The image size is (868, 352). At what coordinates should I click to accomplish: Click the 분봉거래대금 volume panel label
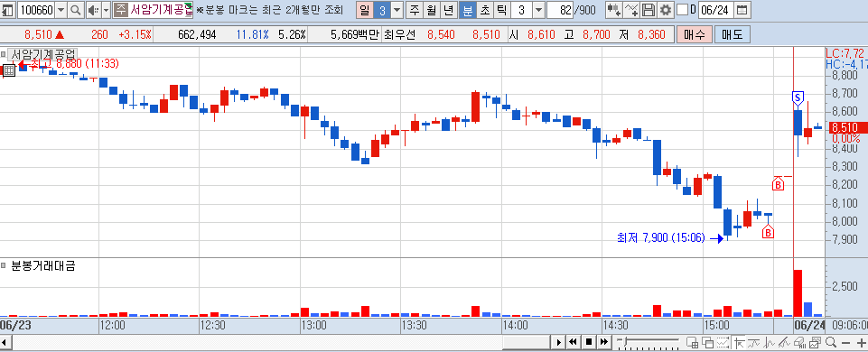(43, 265)
